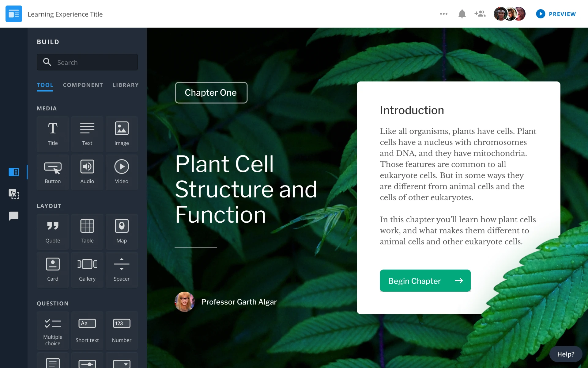Switch to the COMPONENT tab

pos(83,85)
